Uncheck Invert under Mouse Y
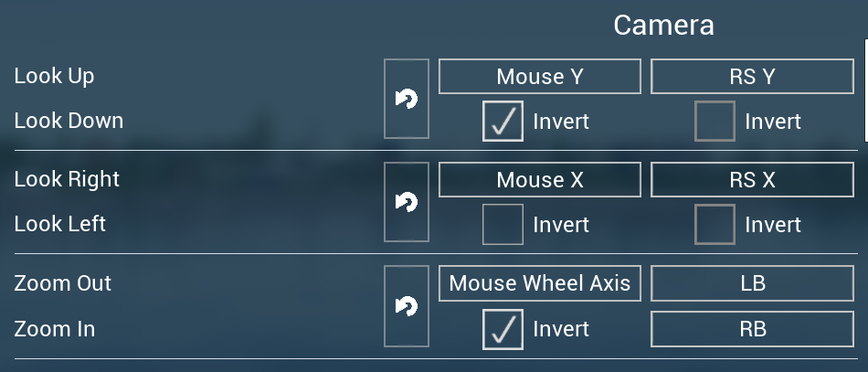The width and height of the screenshot is (868, 372). pyautogui.click(x=503, y=122)
